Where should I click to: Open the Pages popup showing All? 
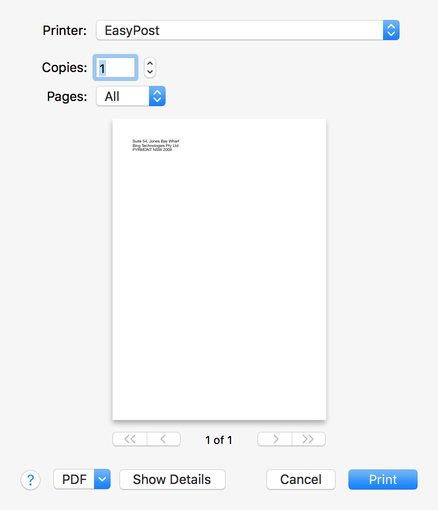click(131, 96)
